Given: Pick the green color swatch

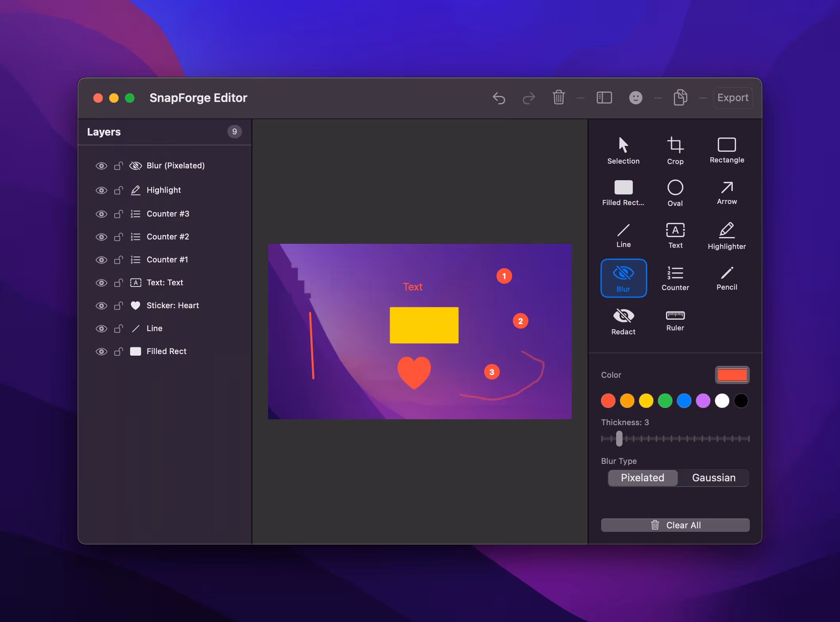Looking at the screenshot, I should (665, 401).
